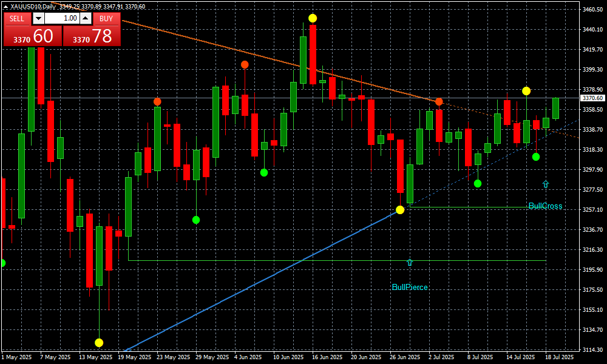Click the 1.00 volume input field
Screen dimensions: 607x364
[62, 18]
